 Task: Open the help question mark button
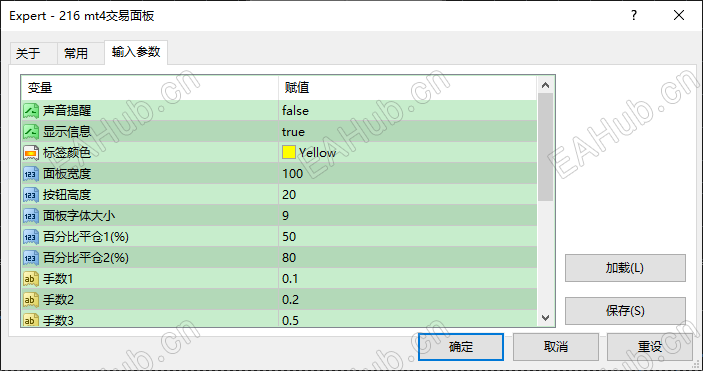634,15
